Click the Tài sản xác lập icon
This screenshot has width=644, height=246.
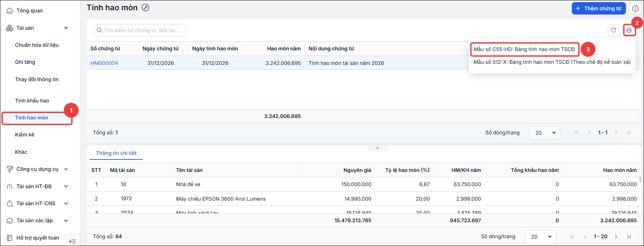pos(10,220)
